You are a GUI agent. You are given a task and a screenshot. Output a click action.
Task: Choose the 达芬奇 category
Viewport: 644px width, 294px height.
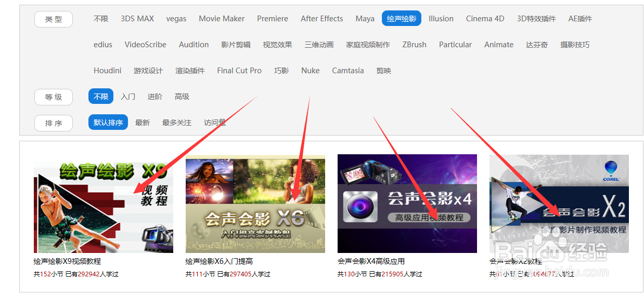pyautogui.click(x=537, y=45)
